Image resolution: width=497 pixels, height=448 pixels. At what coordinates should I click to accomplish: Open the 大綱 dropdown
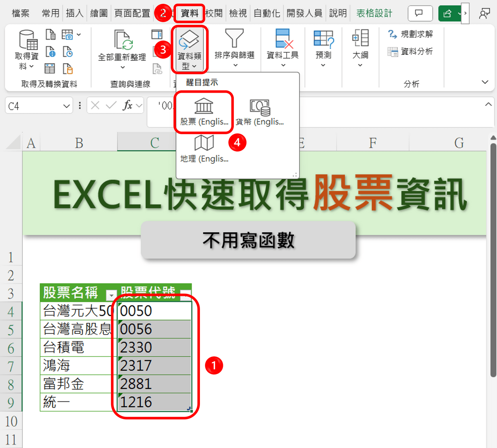coord(360,49)
